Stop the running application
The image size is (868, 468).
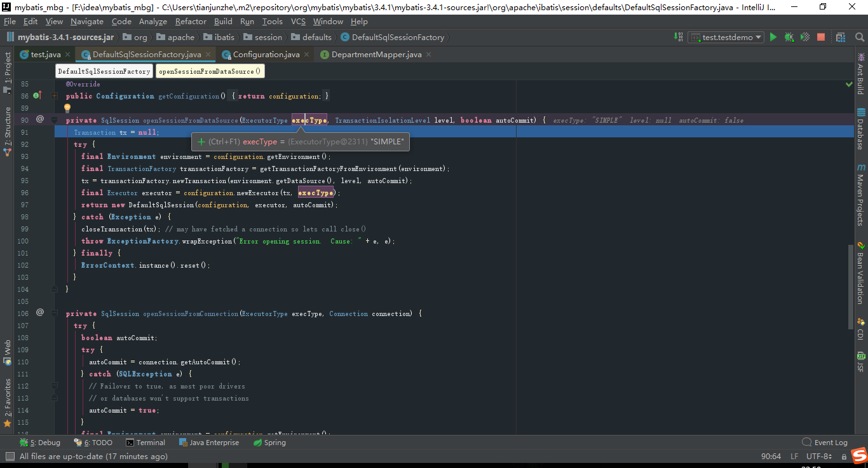(820, 37)
